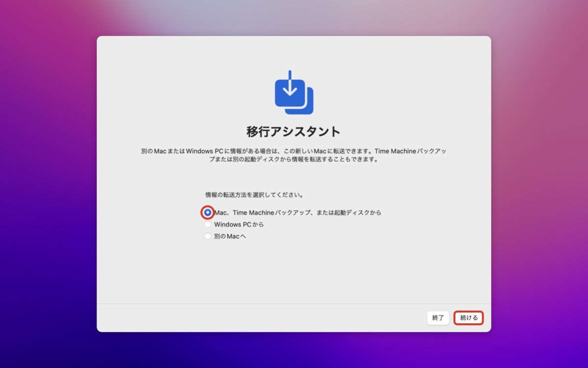Select the Mac、Time Machineバックアップ radio button

coord(208,212)
